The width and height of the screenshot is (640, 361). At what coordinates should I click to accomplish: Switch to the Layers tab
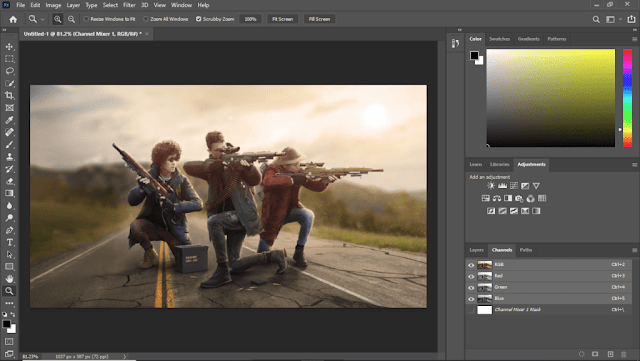point(476,250)
